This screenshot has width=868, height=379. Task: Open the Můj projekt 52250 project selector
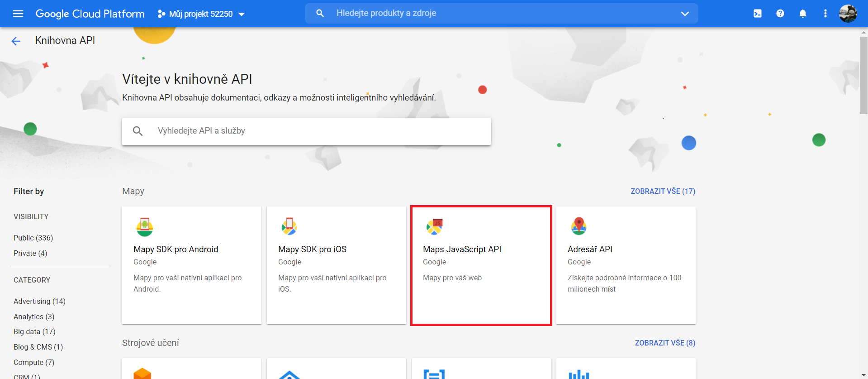[x=201, y=14]
